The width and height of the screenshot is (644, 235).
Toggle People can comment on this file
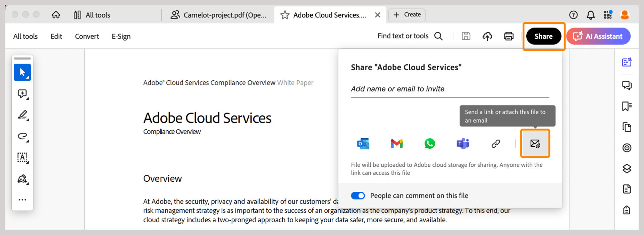(358, 195)
